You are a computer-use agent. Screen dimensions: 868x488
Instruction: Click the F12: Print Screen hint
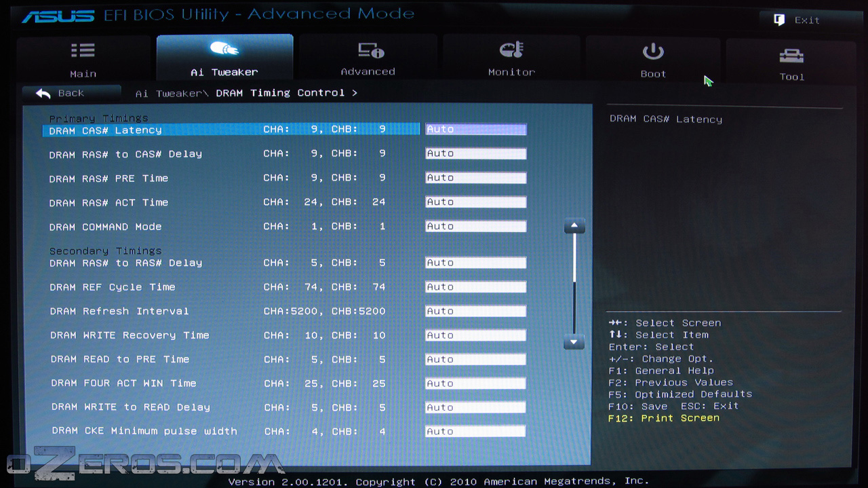tap(664, 418)
